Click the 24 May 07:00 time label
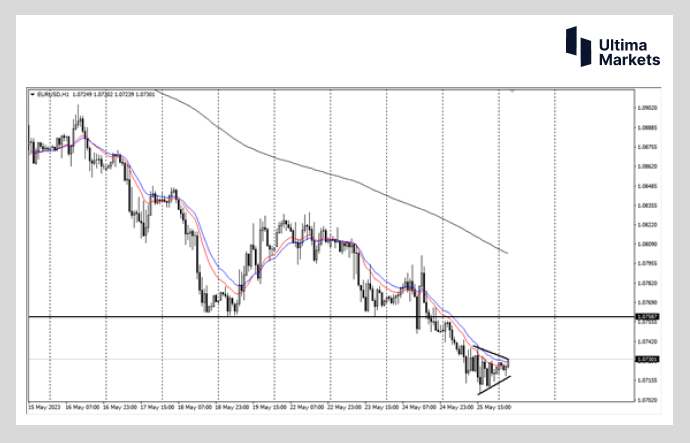The height and width of the screenshot is (443, 690). click(x=420, y=407)
